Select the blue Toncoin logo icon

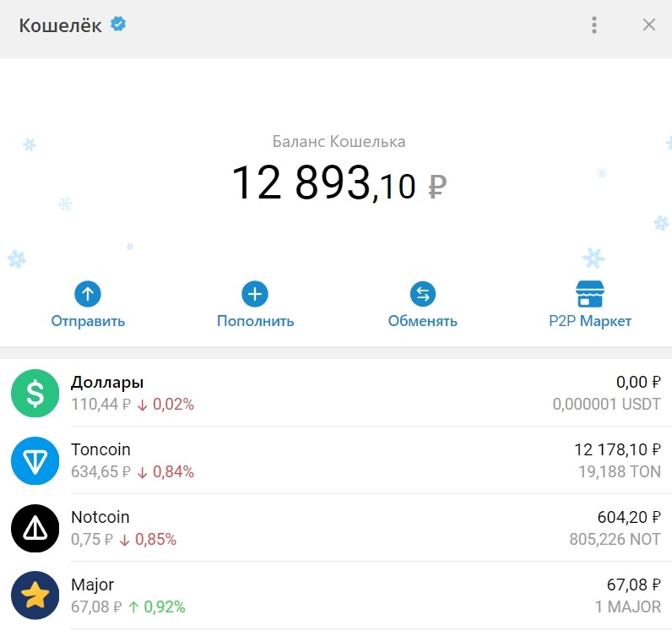35,460
